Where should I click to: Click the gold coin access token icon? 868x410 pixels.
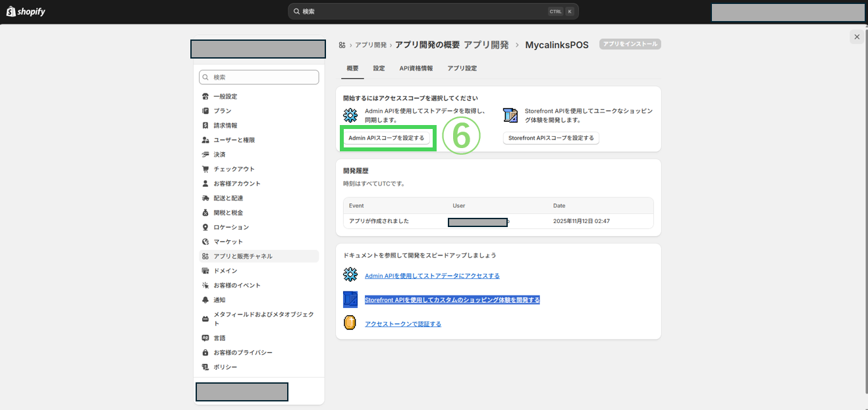pyautogui.click(x=350, y=323)
